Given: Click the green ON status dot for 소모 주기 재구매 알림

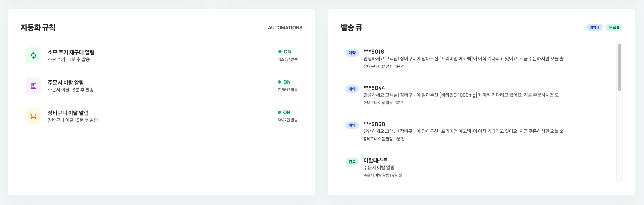Looking at the screenshot, I should click(x=280, y=52).
